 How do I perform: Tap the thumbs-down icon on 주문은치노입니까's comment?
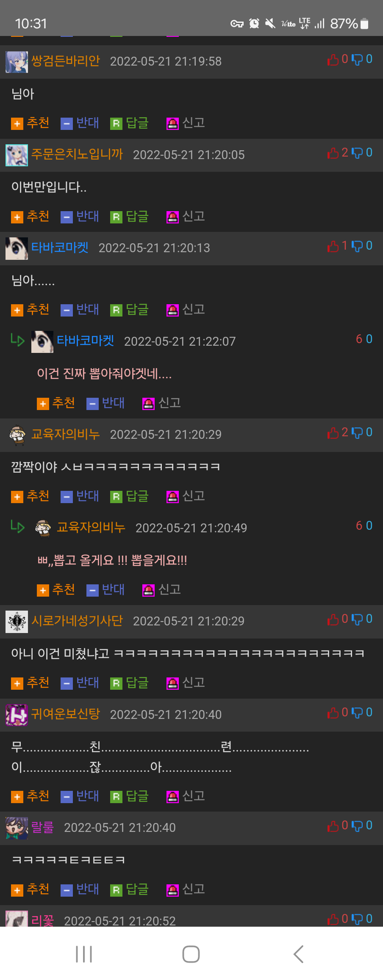pos(357,153)
